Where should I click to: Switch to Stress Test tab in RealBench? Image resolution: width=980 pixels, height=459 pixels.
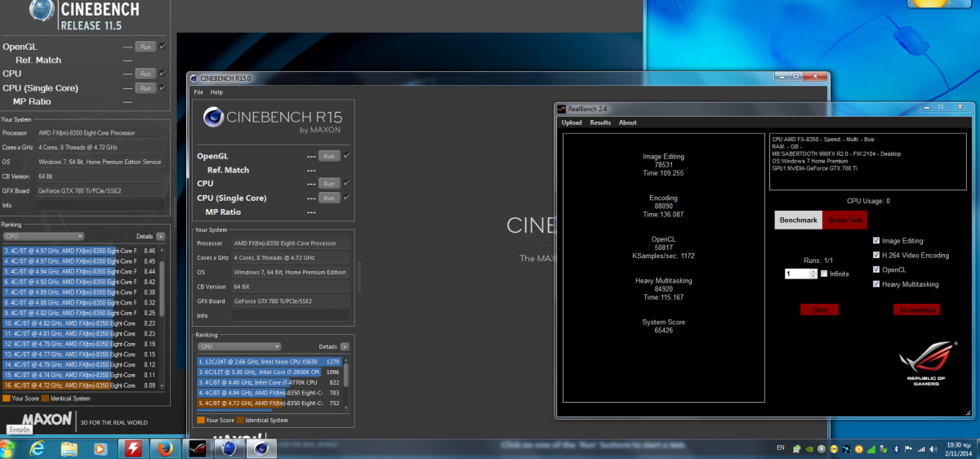[x=844, y=220]
